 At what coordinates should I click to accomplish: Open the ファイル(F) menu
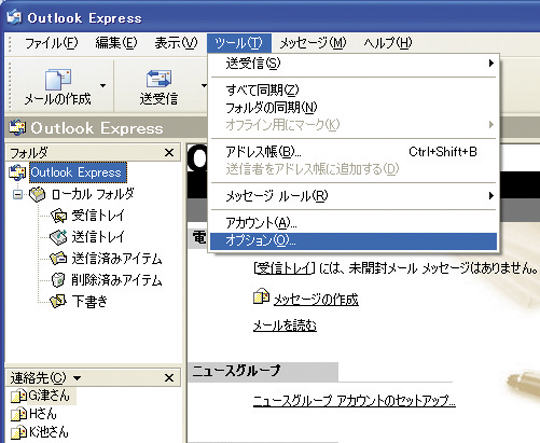point(51,43)
